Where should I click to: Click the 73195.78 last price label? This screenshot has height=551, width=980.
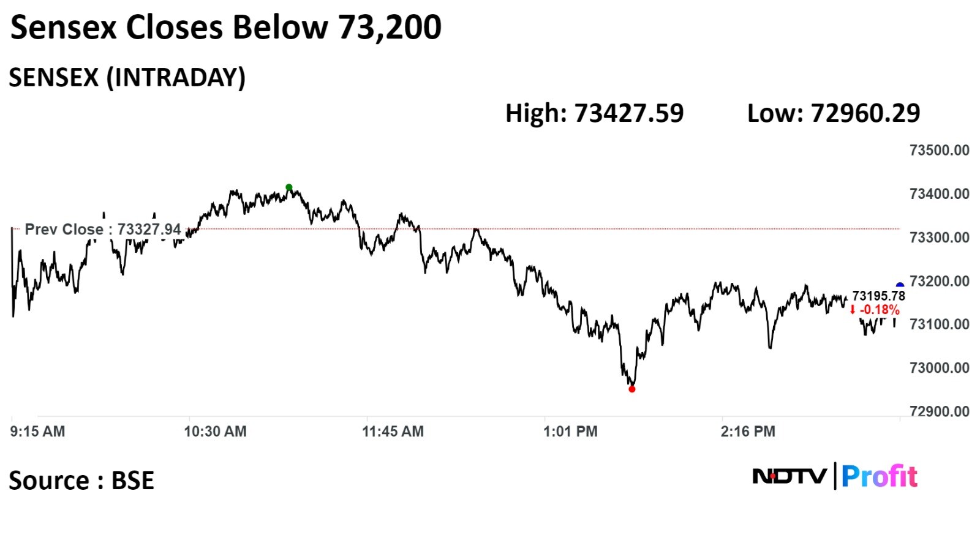[x=878, y=296]
